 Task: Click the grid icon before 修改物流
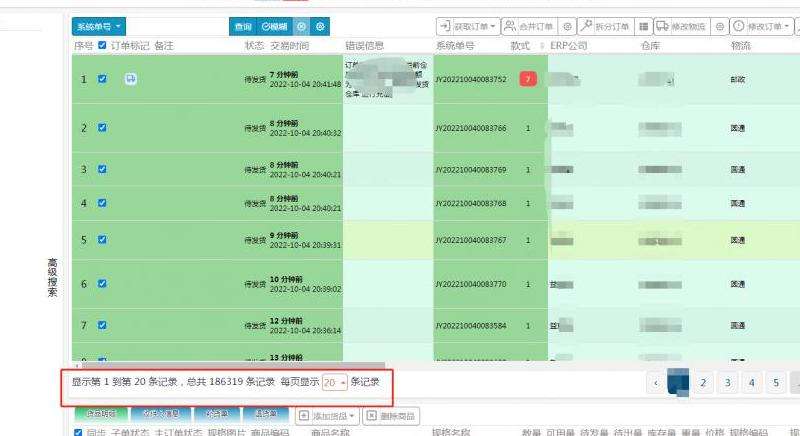pos(643,26)
